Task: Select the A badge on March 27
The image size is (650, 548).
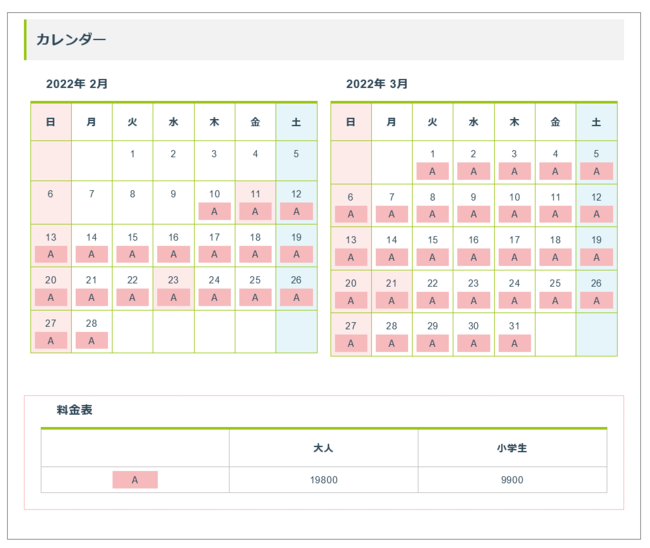Action: (x=350, y=343)
